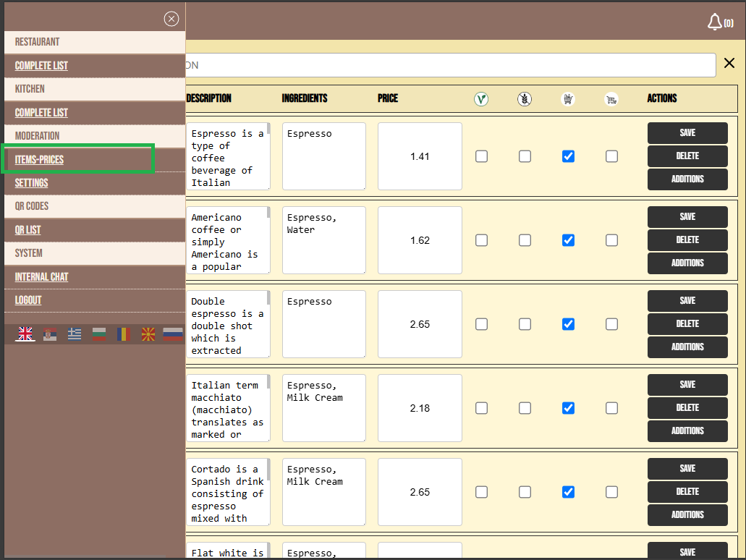Click the INGREDIENTS column header
The image size is (746, 560).
(x=305, y=98)
